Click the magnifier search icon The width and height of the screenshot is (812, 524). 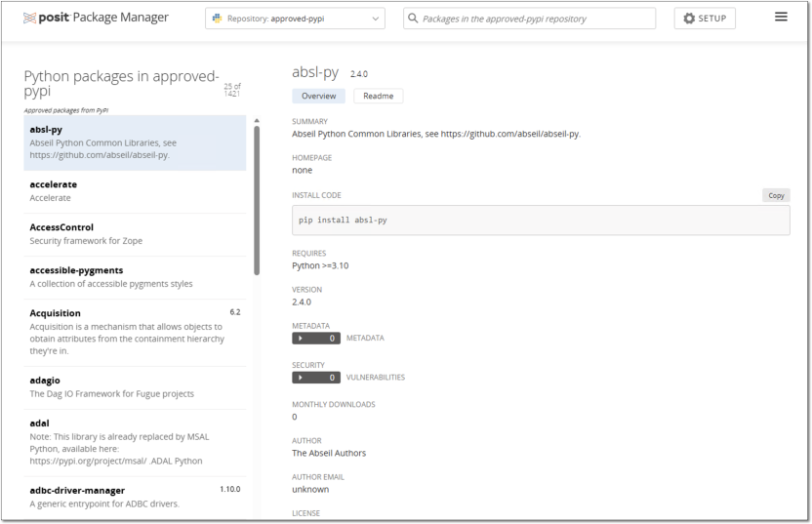pyautogui.click(x=413, y=19)
